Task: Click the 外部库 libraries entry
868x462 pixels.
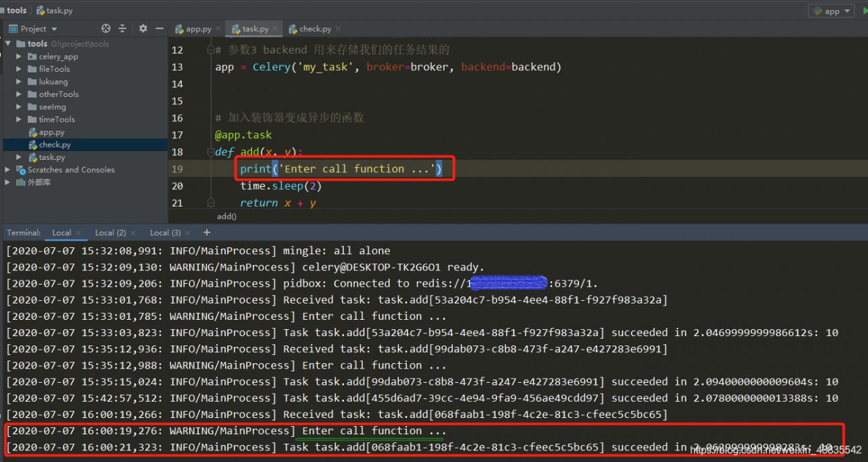Action: [39, 182]
